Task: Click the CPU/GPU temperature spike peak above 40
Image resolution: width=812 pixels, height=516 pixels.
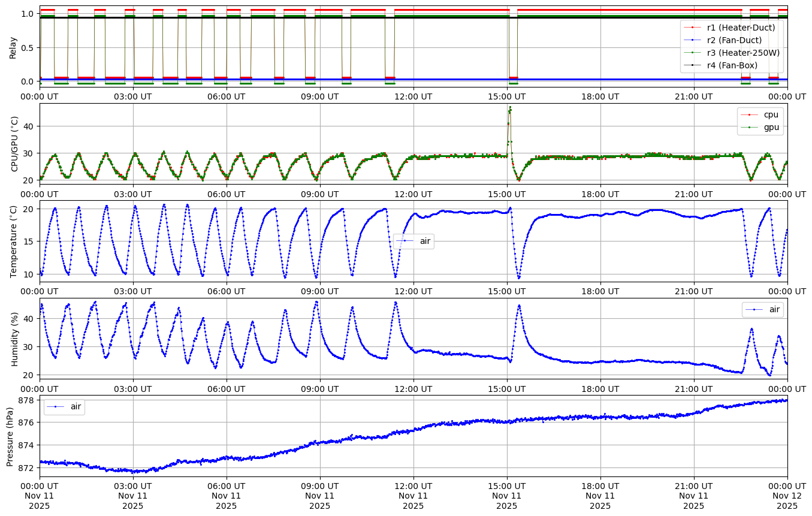Action: [510, 108]
